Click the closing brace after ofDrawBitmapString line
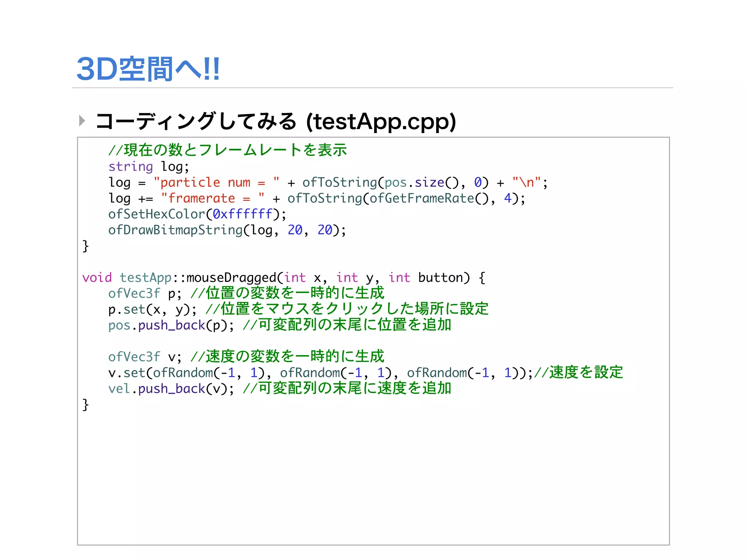 (x=86, y=246)
